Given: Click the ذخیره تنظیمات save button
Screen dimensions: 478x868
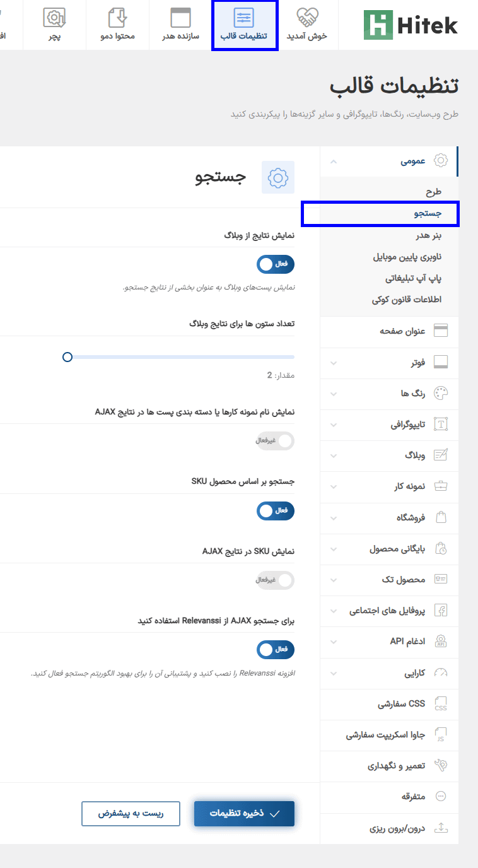Looking at the screenshot, I should 244,813.
